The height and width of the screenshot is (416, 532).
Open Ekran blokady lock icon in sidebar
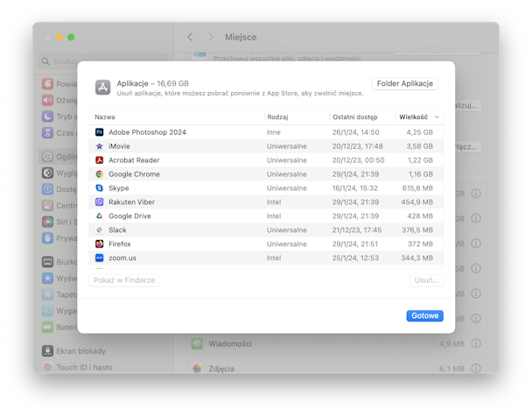pos(47,350)
